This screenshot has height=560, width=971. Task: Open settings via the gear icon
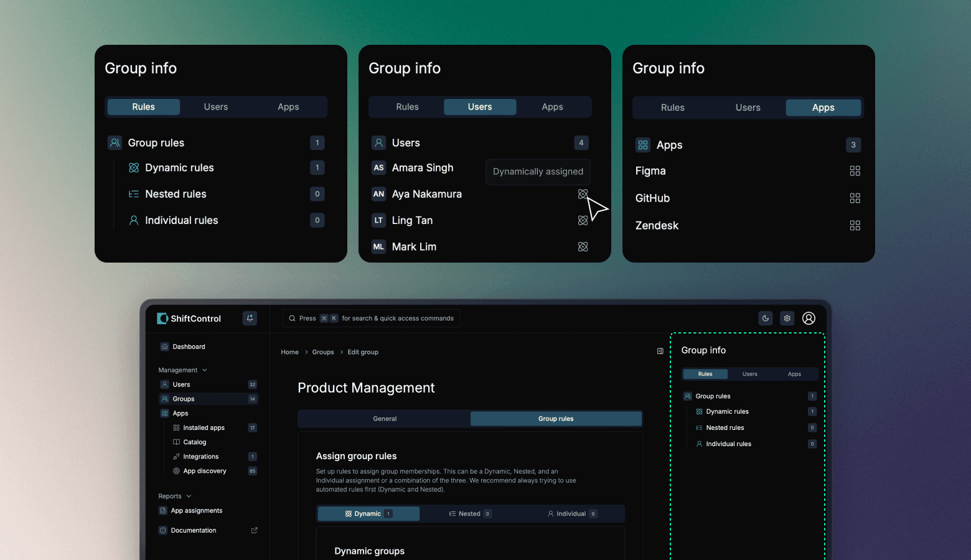point(787,319)
